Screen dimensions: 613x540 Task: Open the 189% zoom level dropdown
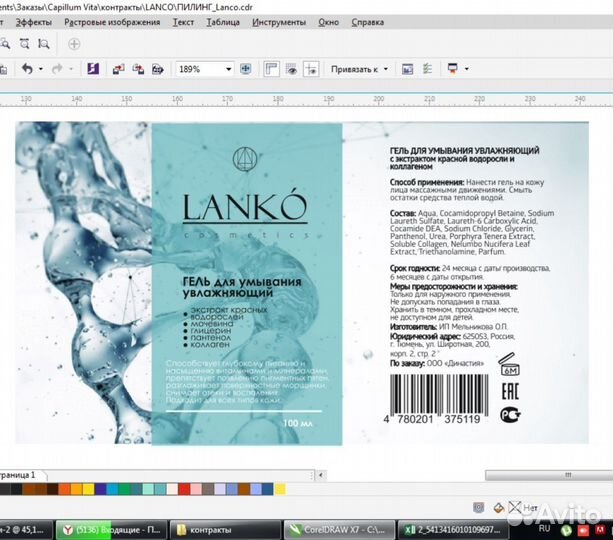click(x=229, y=69)
